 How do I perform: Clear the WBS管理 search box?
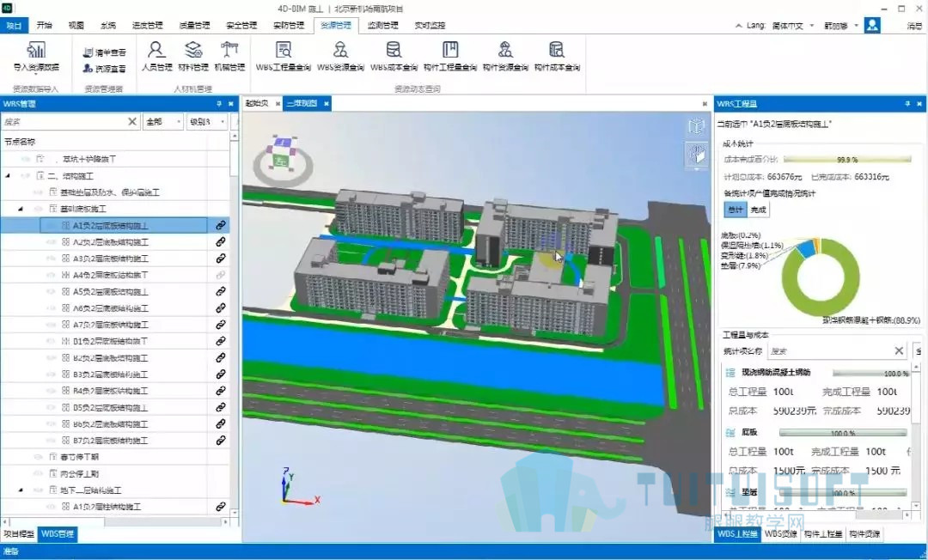click(132, 122)
